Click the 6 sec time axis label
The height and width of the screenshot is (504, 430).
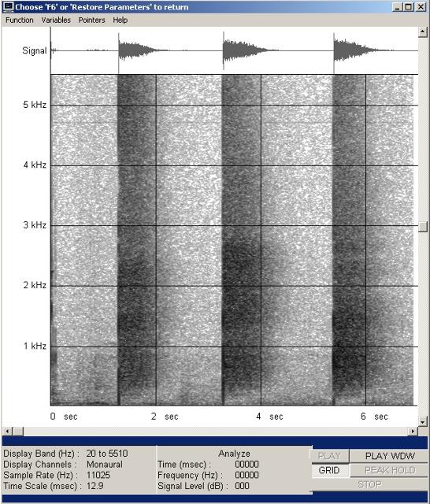pyautogui.click(x=374, y=417)
